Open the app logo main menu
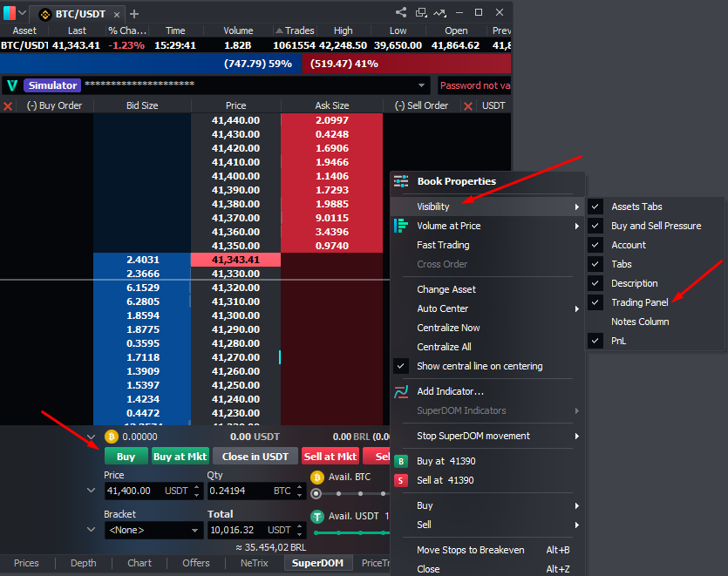 10,13
